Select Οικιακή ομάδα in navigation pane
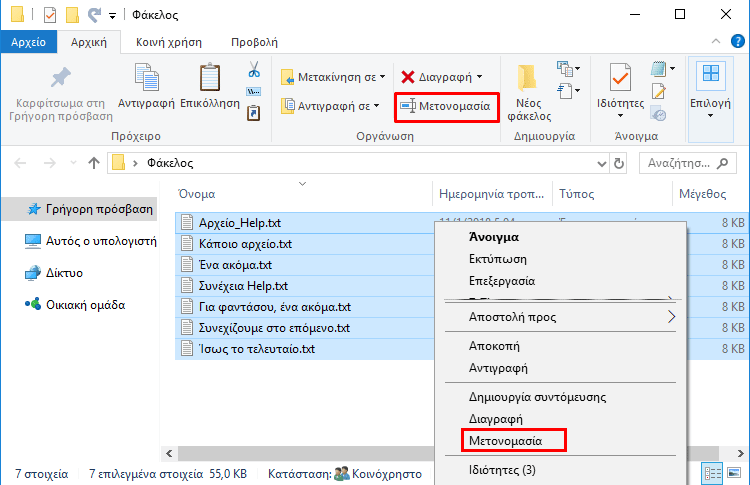Screen dimensions: 750x485 (75, 305)
